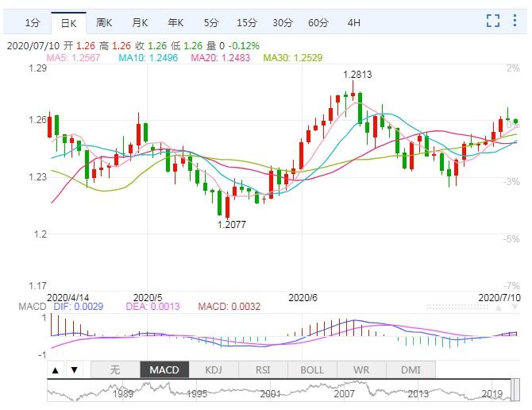Switch to the 5分 interval
Screen dimensions: 532x410
pyautogui.click(x=211, y=23)
